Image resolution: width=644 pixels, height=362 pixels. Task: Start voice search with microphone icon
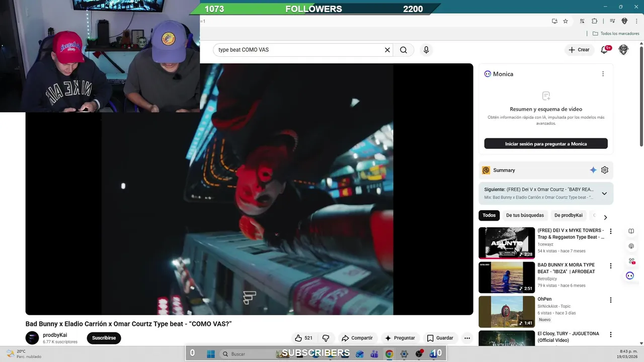[x=426, y=50]
